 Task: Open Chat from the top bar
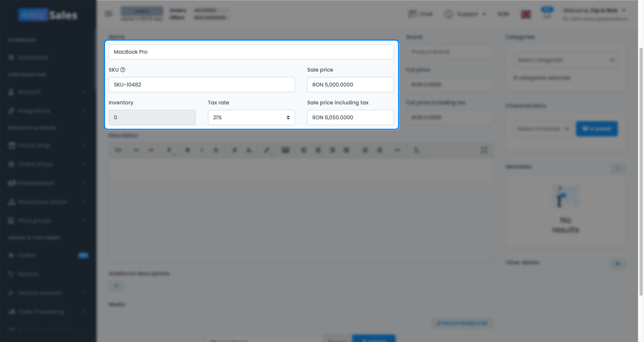[x=420, y=14]
